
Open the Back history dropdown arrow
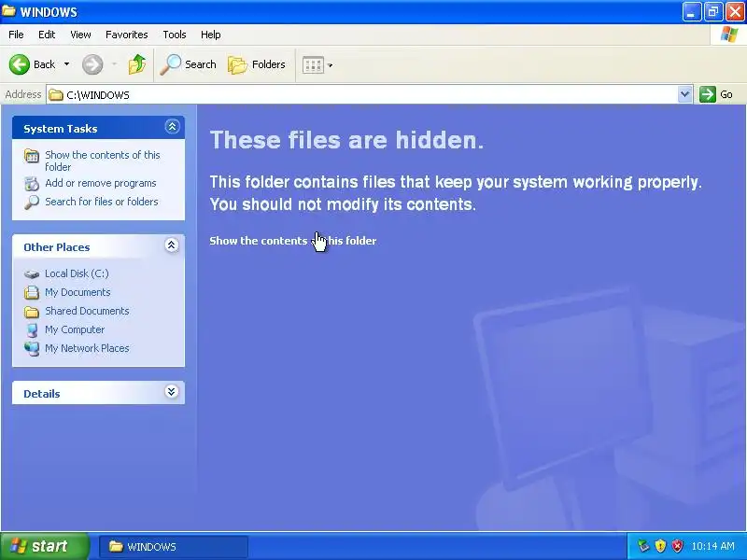tap(66, 64)
